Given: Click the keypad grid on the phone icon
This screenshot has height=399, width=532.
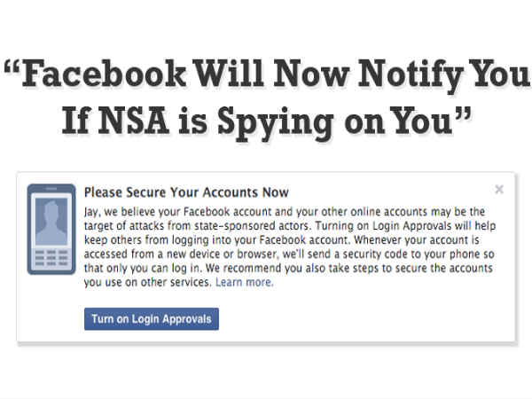Looking at the screenshot, I should pyautogui.click(x=51, y=258).
